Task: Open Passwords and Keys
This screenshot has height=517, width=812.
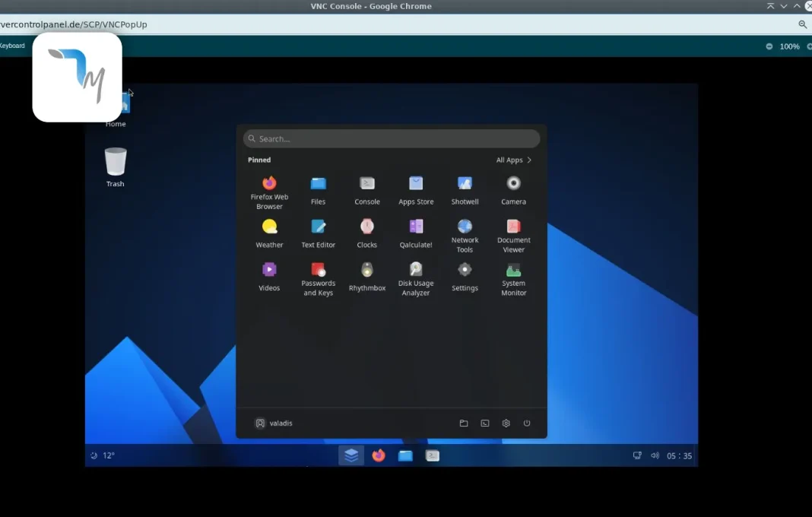Action: 318,279
